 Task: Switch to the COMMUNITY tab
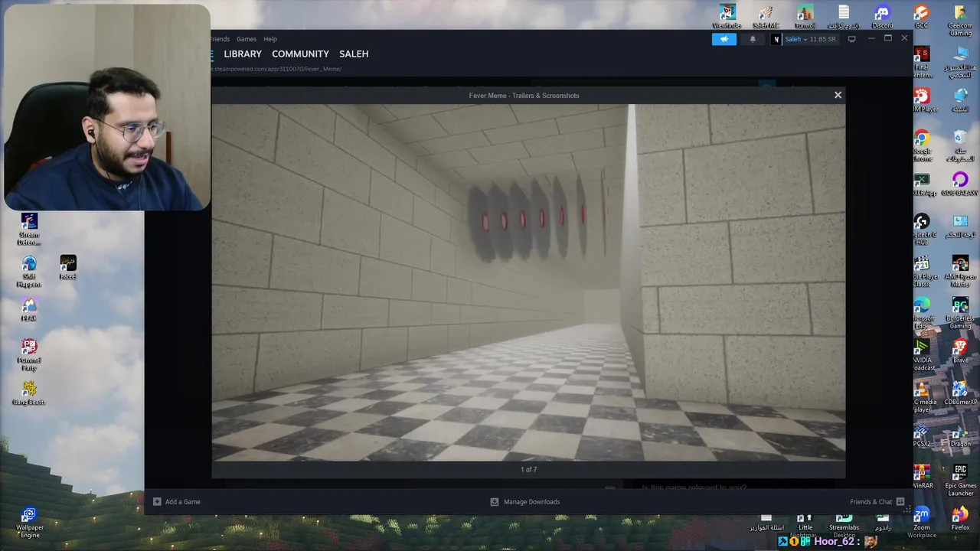click(300, 54)
